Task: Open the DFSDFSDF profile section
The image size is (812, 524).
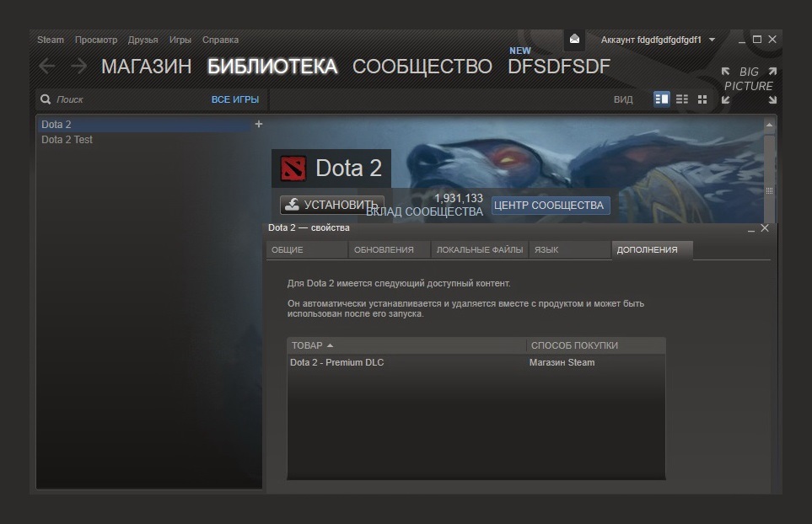Action: 559,67
